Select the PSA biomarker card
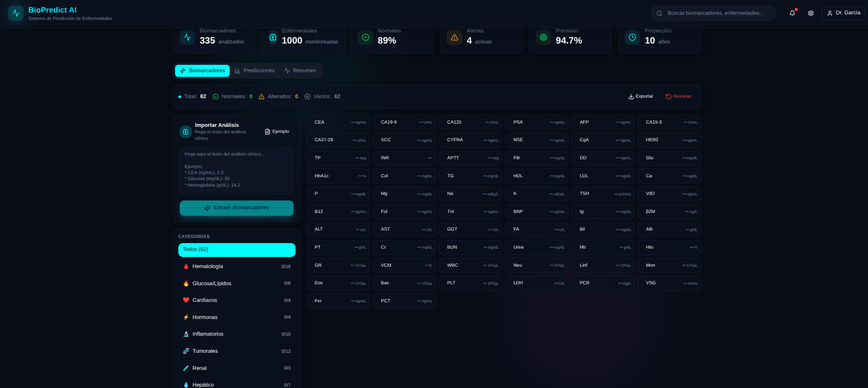Viewport: 868px width, 388px height. pos(537,122)
